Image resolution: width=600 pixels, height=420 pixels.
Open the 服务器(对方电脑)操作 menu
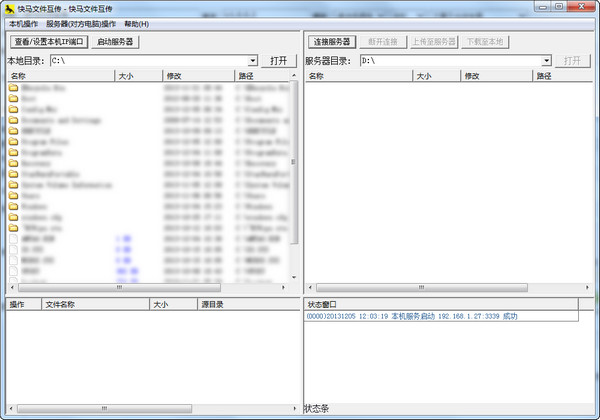point(81,24)
